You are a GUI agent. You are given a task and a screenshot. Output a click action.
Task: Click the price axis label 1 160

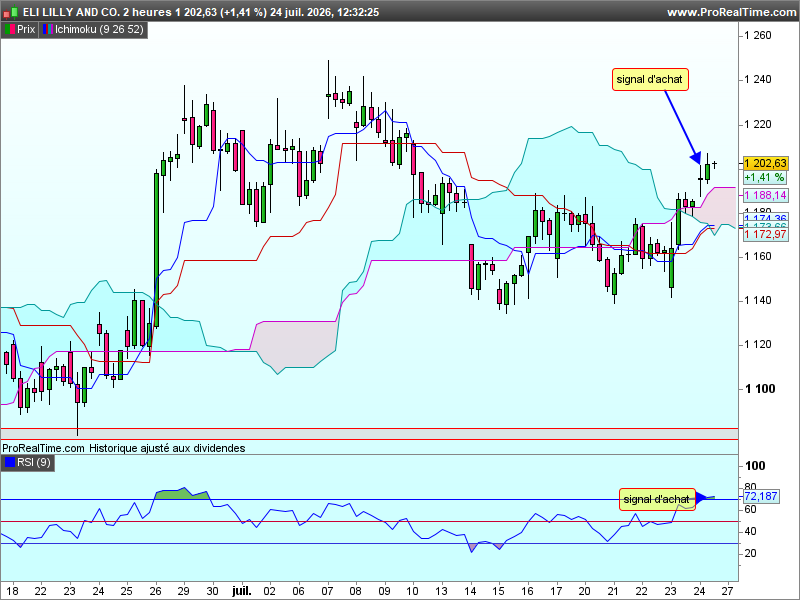point(758,256)
